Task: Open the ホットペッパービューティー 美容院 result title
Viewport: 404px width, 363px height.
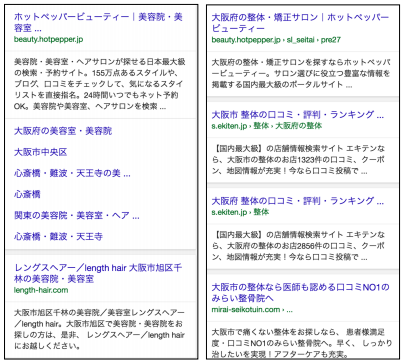Action: pyautogui.click(x=98, y=22)
